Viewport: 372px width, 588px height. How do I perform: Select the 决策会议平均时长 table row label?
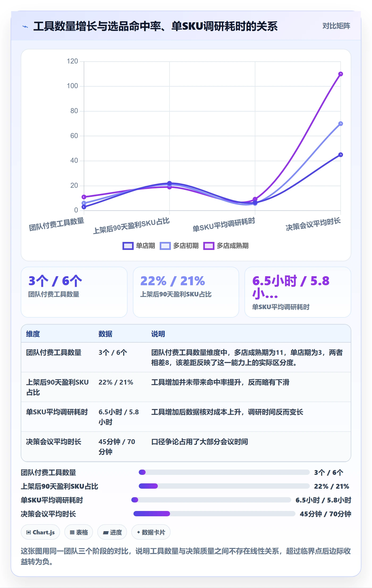click(x=54, y=442)
